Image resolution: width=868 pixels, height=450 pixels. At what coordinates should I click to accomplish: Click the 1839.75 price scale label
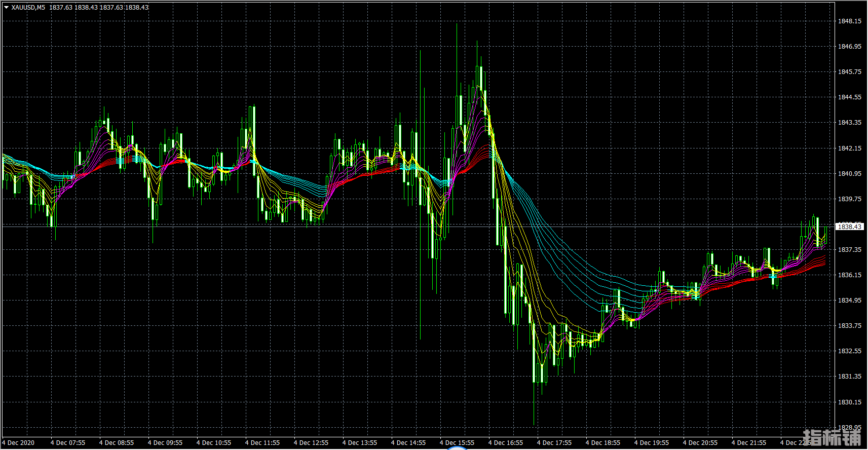849,199
